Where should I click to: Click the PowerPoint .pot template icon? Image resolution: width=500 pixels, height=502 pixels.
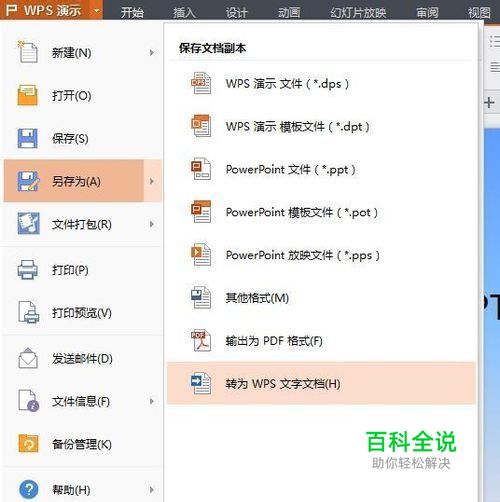[201, 211]
